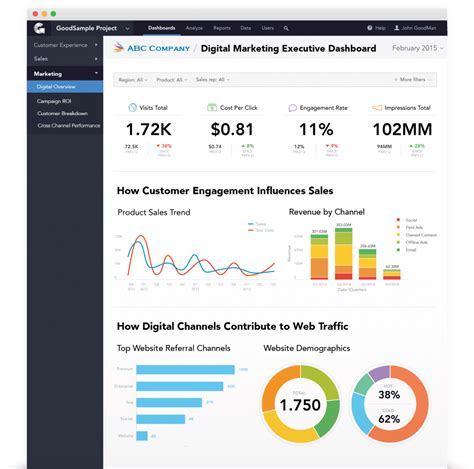Viewport: 474px width, 469px height.
Task: Click the user profile icon
Action: (x=397, y=28)
